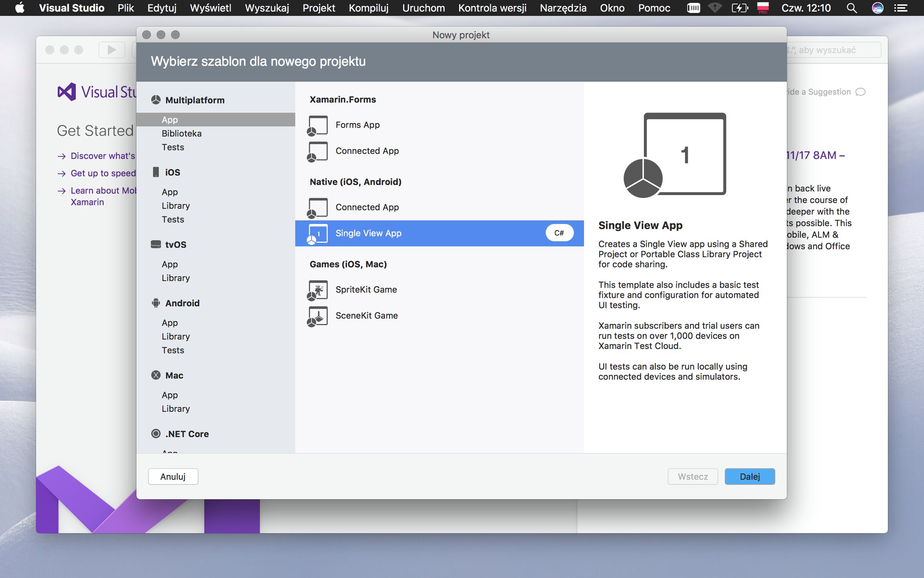Select Biblioteka under Multiplatform
The height and width of the screenshot is (578, 924).
point(182,133)
